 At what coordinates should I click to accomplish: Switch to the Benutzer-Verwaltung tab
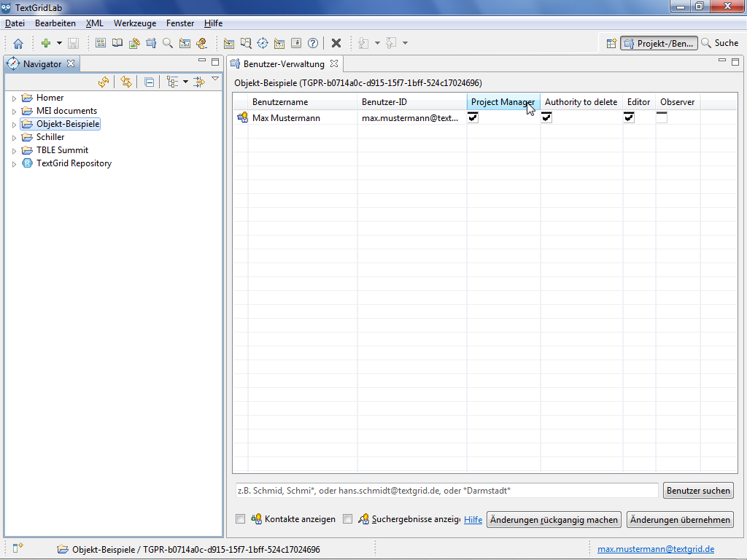coord(284,64)
